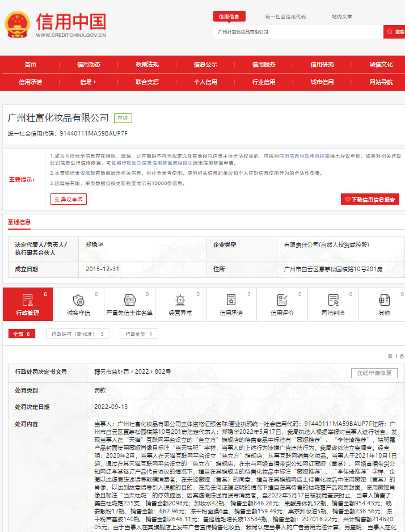Open the 行政管理 icon tab
Viewport: 405px width, 532px height.
[28, 305]
